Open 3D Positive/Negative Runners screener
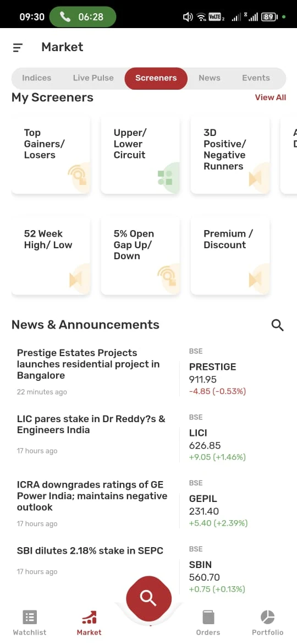 click(x=230, y=155)
